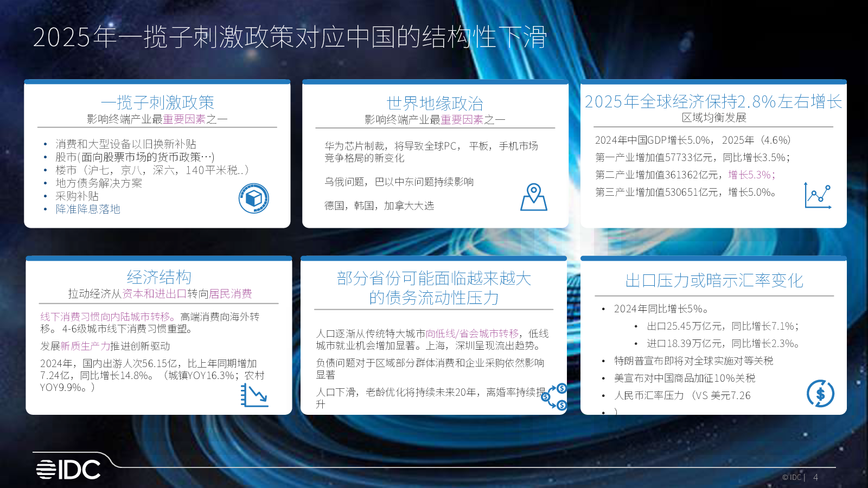Image resolution: width=868 pixels, height=488 pixels.
Task: Click bullet 楼市（沪七，京八，深六
Action: 152,170
